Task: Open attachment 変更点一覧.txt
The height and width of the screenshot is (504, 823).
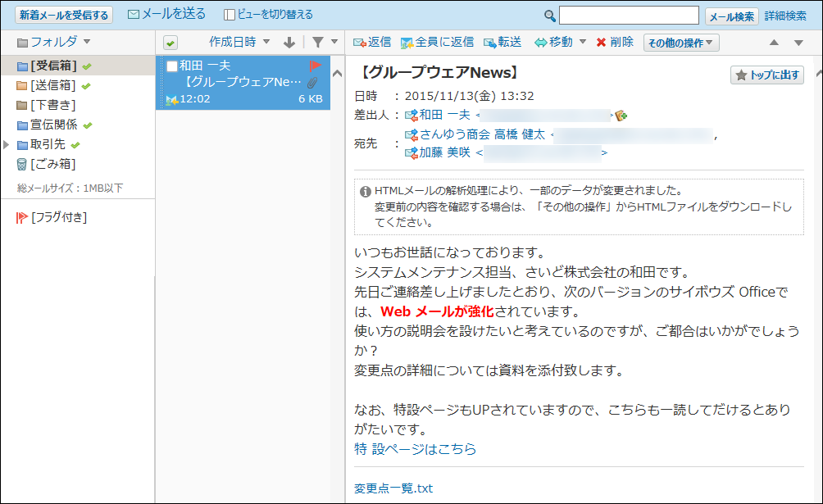Action: [x=393, y=488]
